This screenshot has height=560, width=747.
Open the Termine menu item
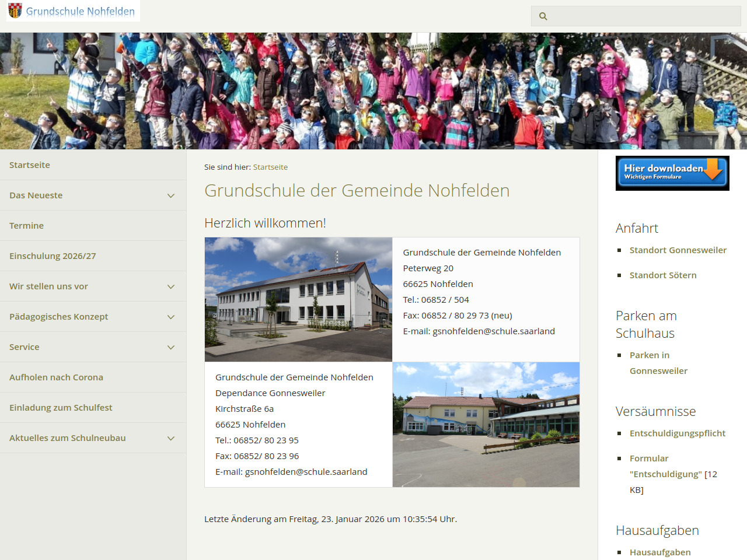coord(27,226)
